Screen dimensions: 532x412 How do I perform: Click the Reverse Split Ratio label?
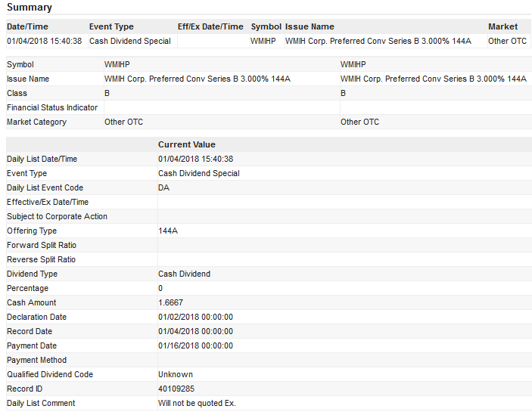tap(42, 259)
